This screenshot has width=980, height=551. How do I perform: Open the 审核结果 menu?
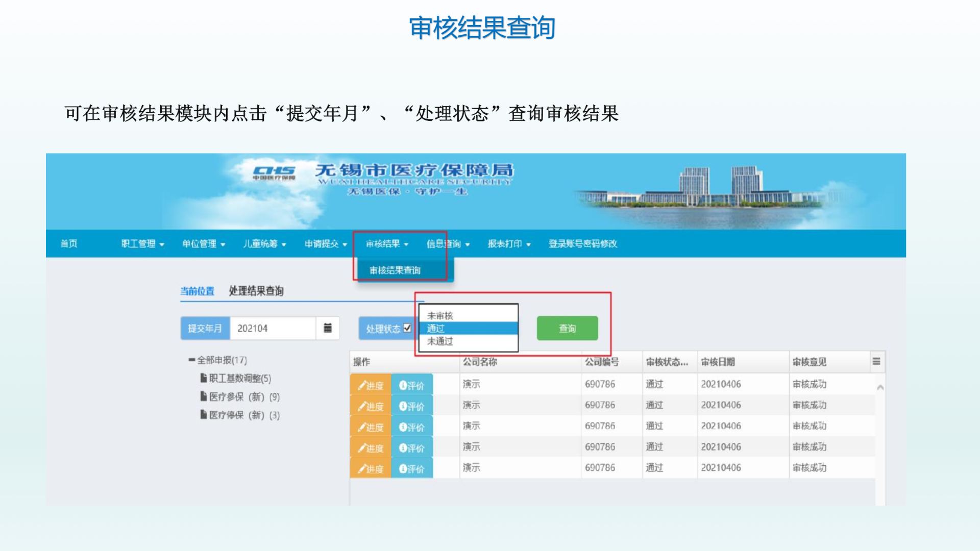[x=387, y=244]
